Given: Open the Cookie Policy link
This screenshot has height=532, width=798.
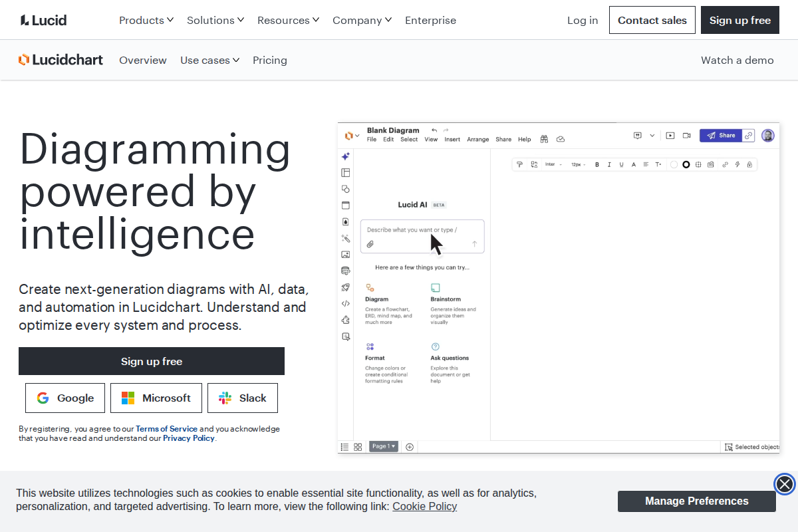Looking at the screenshot, I should coord(424,506).
